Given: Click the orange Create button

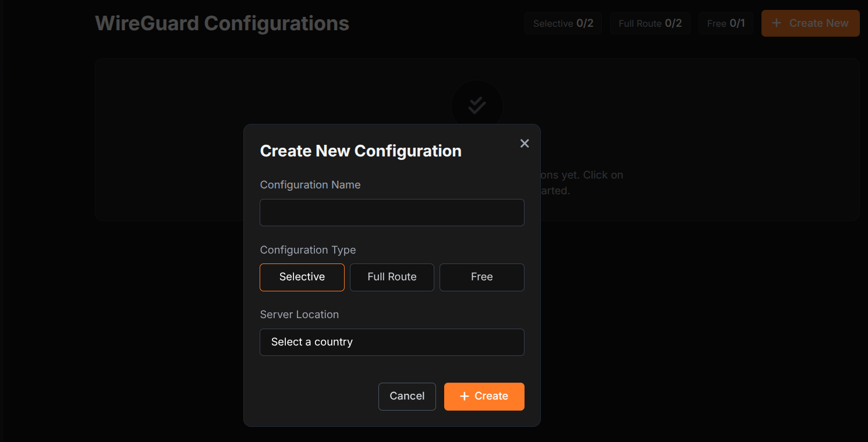Looking at the screenshot, I should pyautogui.click(x=484, y=396).
